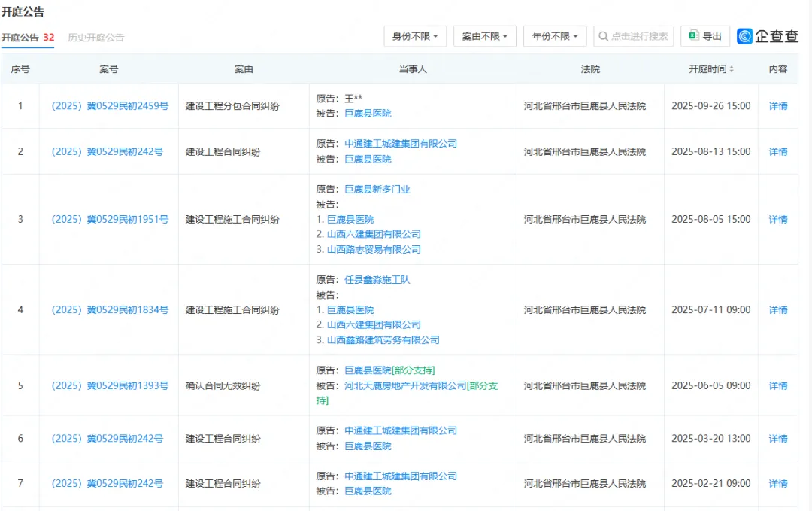The width and height of the screenshot is (812, 511).
Task: Open 山西鑫路建筑劳务有限公司 link
Action: click(383, 340)
